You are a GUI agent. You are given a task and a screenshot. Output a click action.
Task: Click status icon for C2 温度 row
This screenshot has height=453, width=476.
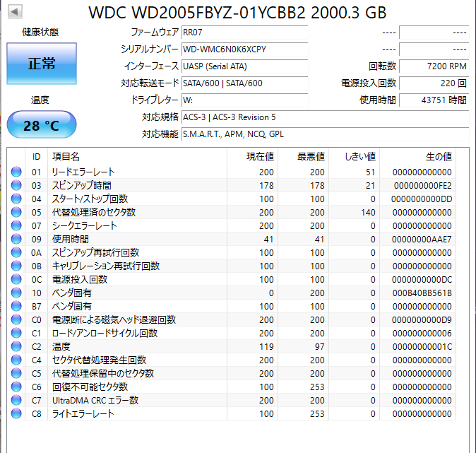(16, 346)
